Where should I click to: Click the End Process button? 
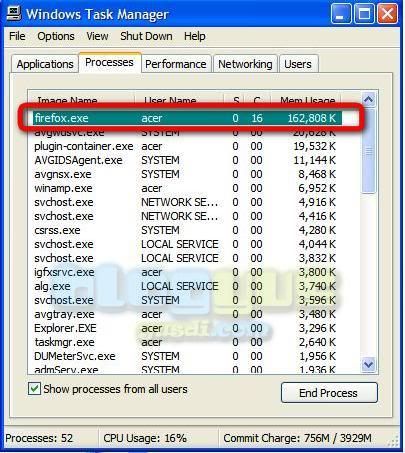[x=329, y=393]
